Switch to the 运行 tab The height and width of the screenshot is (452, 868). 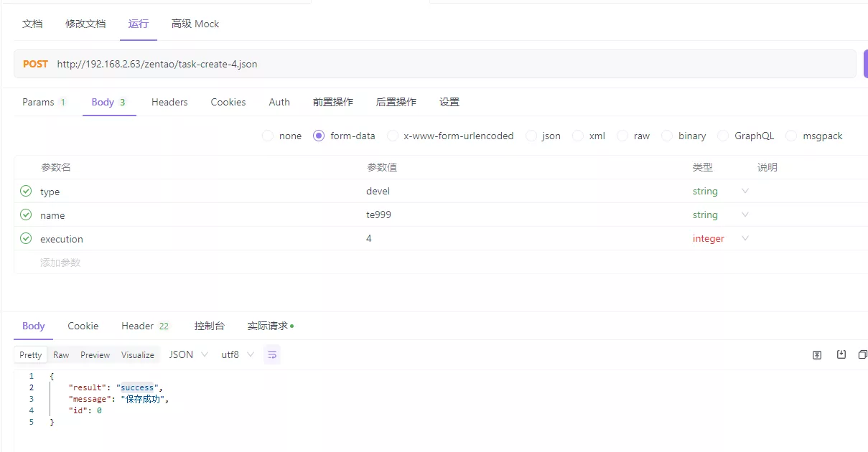click(139, 24)
